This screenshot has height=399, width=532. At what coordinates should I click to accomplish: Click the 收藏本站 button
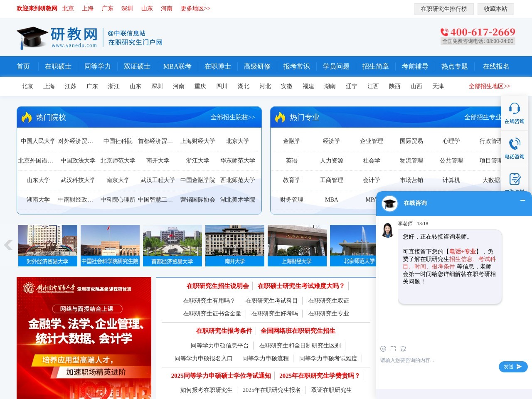[496, 9]
